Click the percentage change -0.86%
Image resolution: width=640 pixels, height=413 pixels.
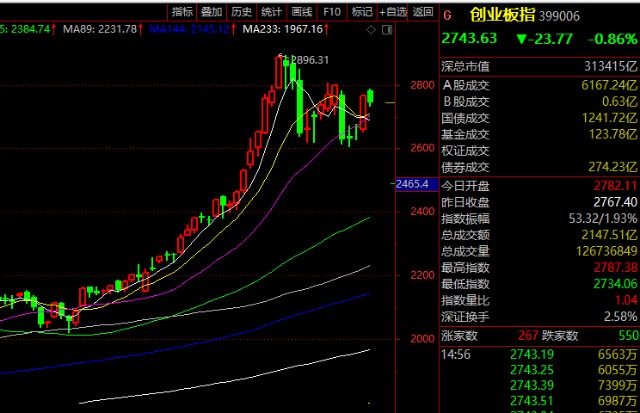click(x=612, y=39)
